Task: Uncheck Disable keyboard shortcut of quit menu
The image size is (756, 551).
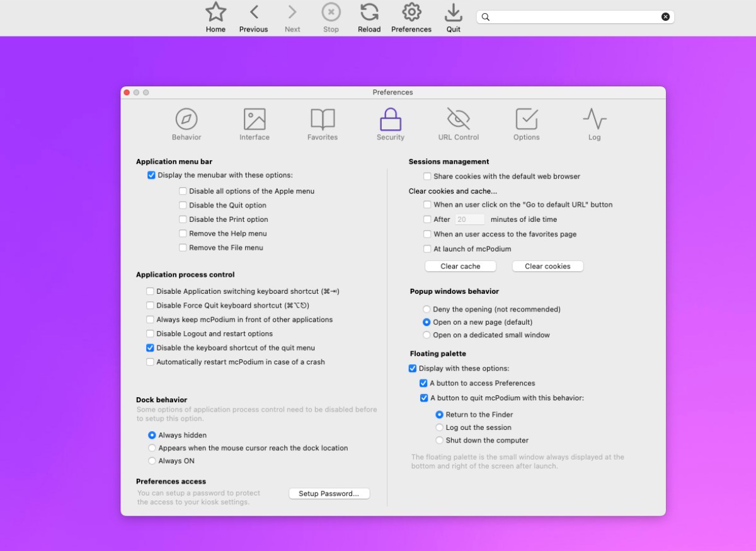Action: pos(150,348)
